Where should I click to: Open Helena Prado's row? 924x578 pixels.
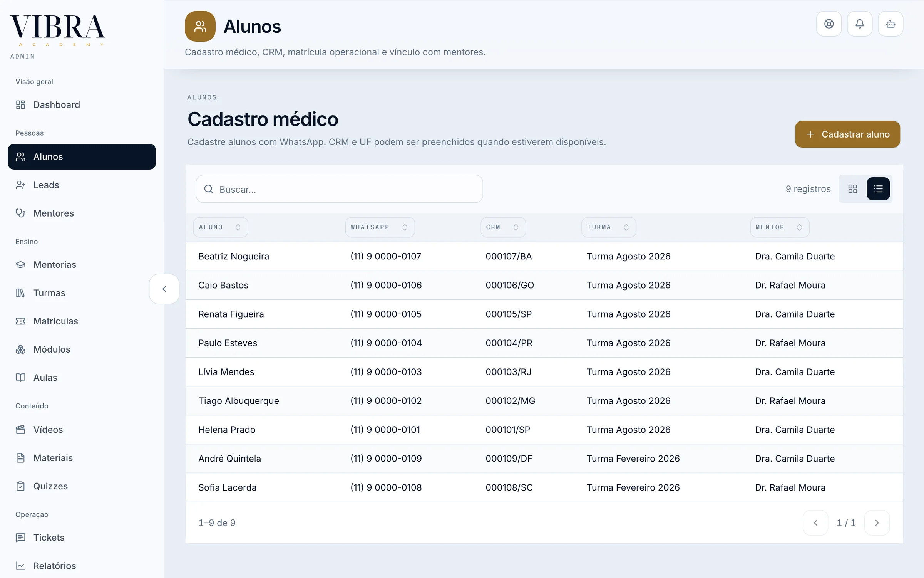tap(544, 430)
